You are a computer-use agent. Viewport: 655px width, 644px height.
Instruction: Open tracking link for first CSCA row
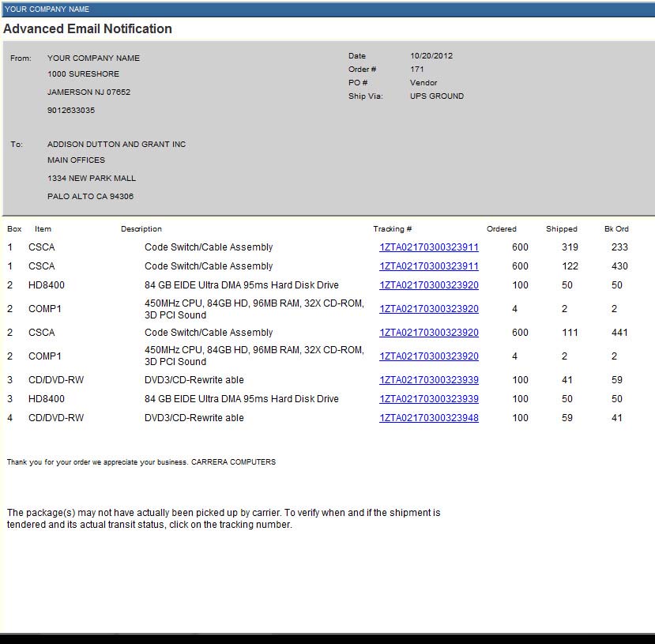[428, 247]
